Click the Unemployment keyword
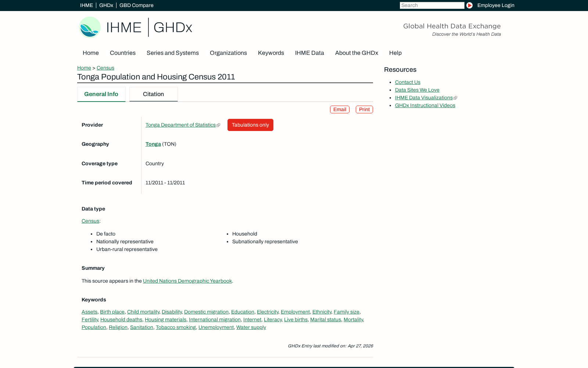Image resolution: width=588 pixels, height=368 pixels. [216, 327]
